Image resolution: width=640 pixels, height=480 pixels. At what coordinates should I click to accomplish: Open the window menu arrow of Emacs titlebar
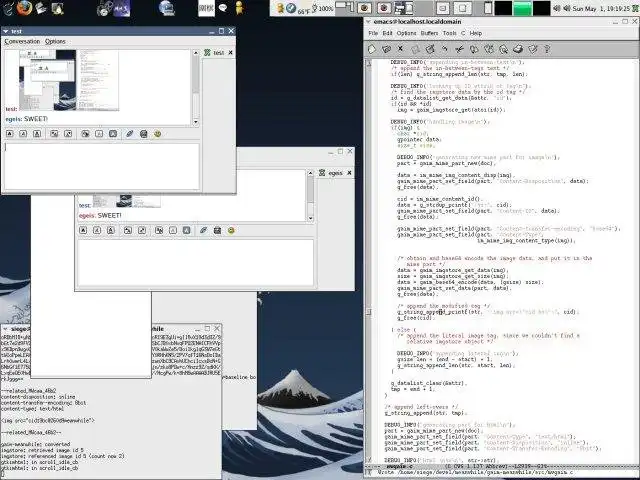tap(368, 21)
